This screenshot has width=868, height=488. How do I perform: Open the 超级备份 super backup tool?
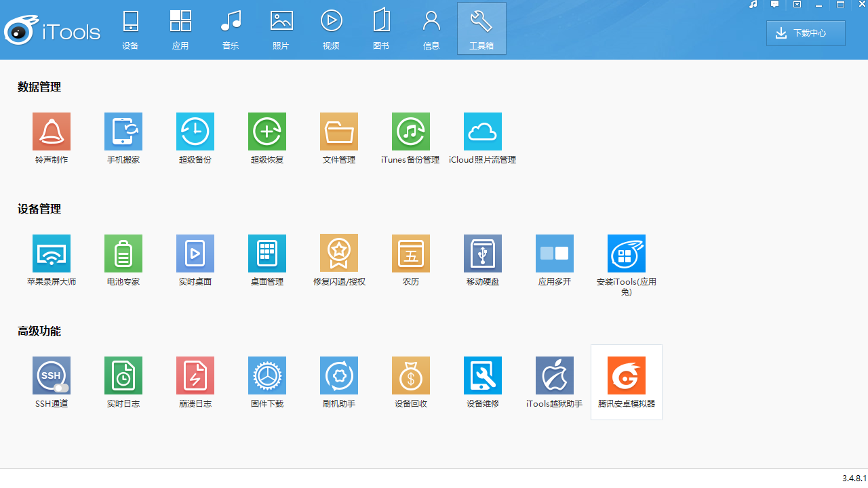[x=195, y=131]
